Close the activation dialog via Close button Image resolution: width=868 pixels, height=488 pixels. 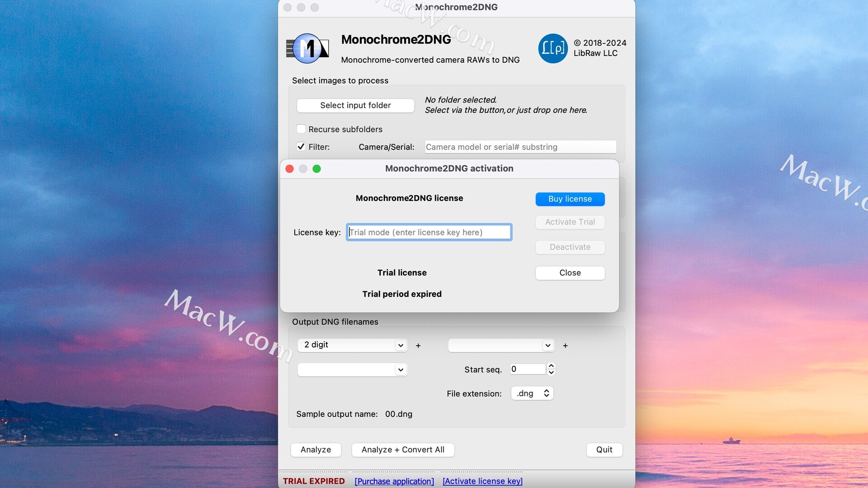(x=570, y=273)
